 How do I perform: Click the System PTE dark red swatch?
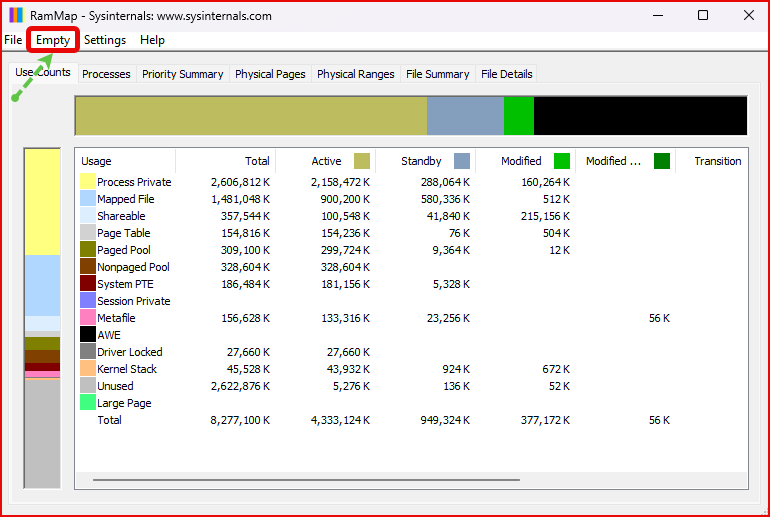[x=88, y=284]
